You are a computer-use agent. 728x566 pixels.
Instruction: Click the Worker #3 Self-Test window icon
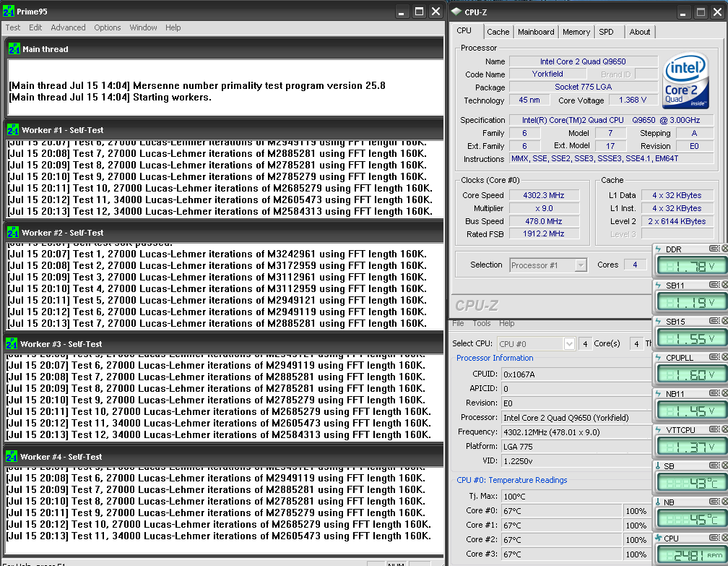click(x=12, y=344)
